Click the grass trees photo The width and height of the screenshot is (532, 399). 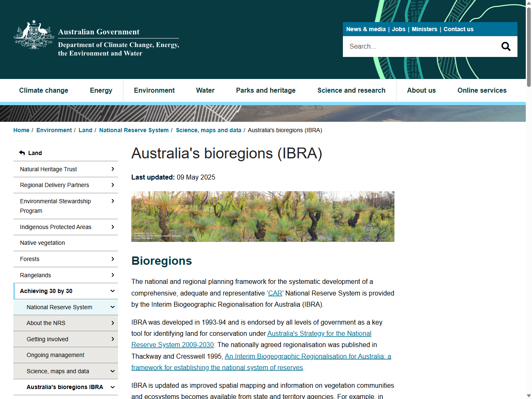coord(263,216)
